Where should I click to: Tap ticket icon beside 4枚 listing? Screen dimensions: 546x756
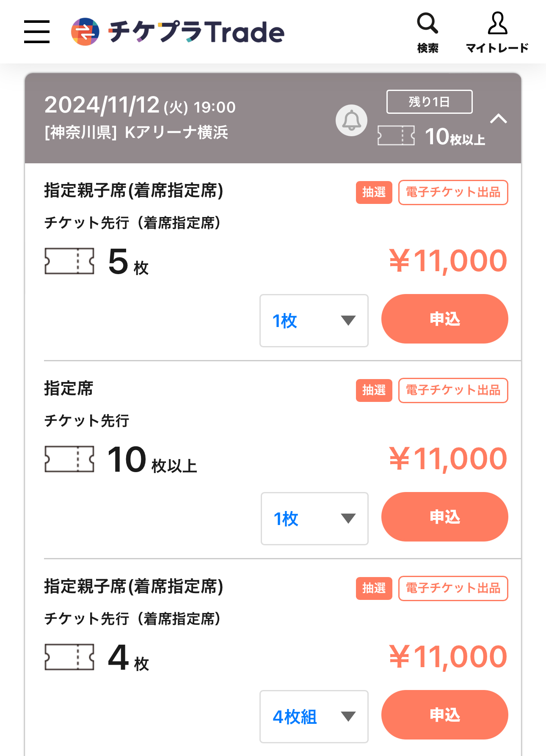pos(69,657)
